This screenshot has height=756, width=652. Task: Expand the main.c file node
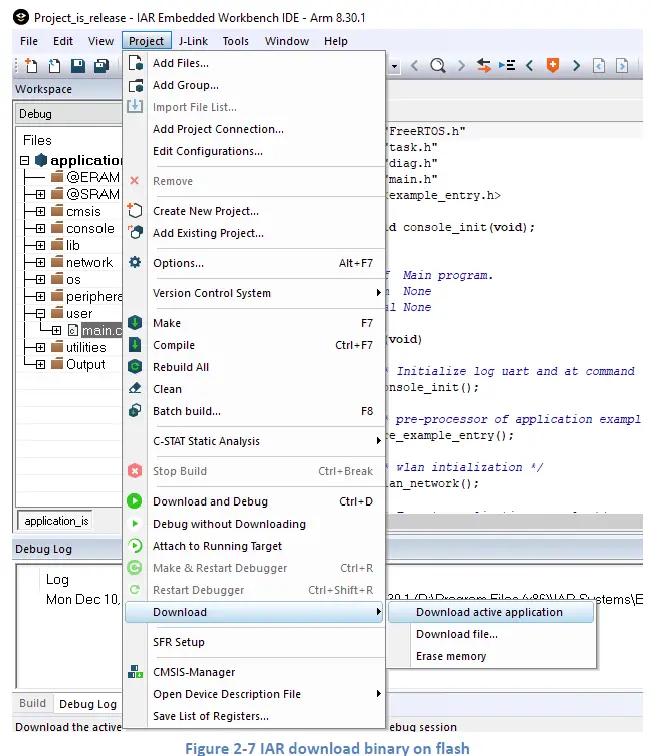(56, 331)
